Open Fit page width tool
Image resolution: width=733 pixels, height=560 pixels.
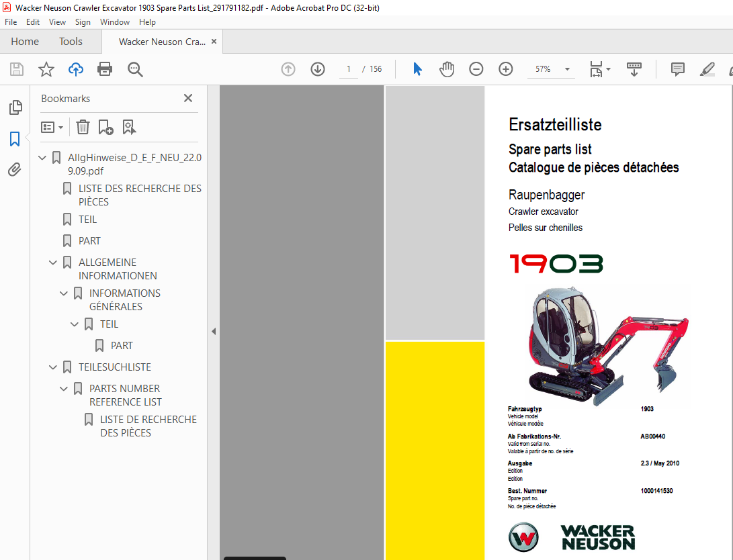point(596,69)
